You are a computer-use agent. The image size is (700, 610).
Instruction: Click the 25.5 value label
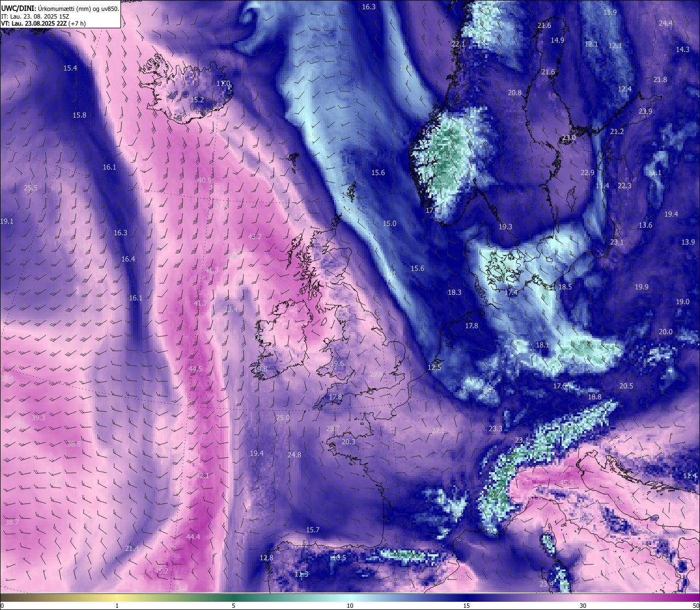click(x=31, y=188)
